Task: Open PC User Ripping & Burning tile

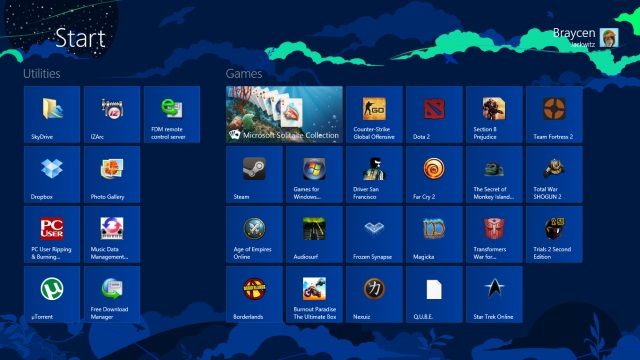Action: 52,234
